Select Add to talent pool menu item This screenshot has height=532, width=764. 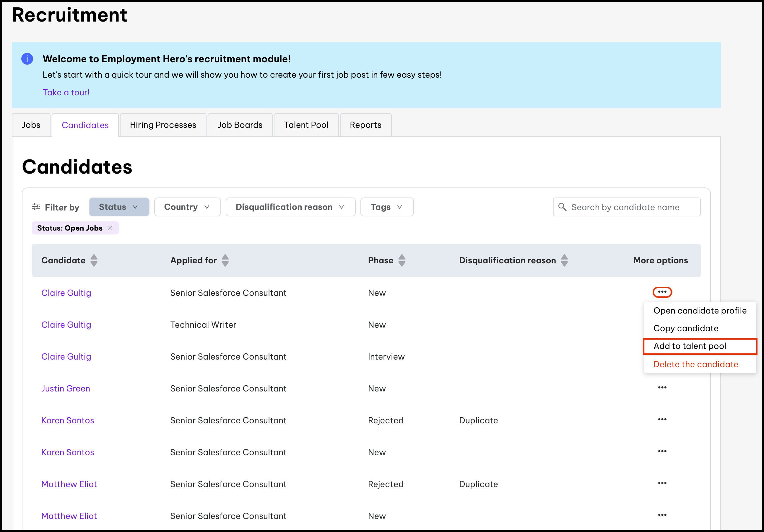coord(690,346)
